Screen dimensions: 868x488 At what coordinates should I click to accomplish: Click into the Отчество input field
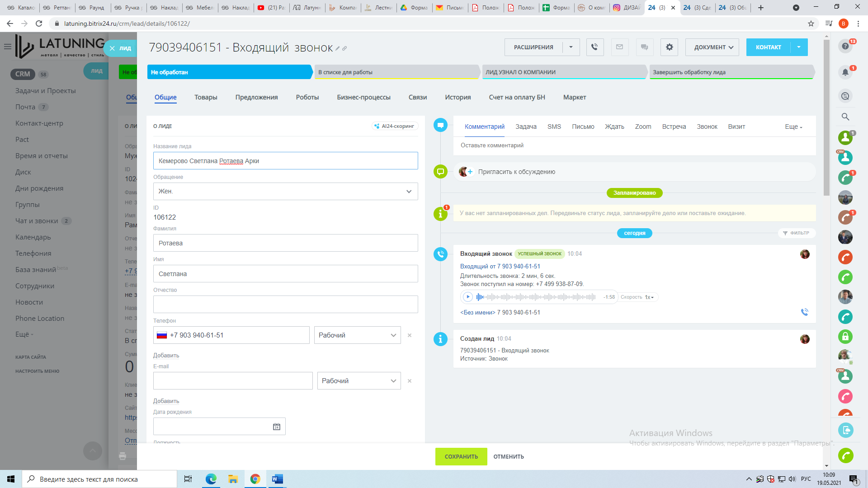click(285, 304)
